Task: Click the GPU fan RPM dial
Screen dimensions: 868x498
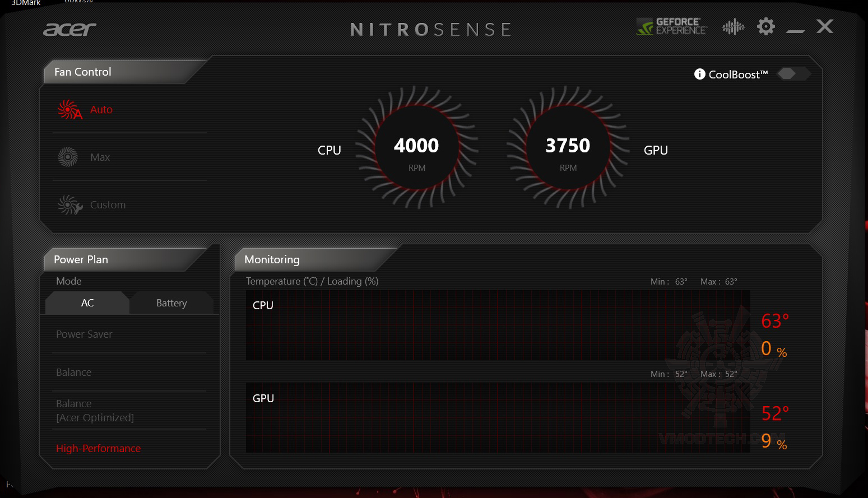Action: [568, 148]
